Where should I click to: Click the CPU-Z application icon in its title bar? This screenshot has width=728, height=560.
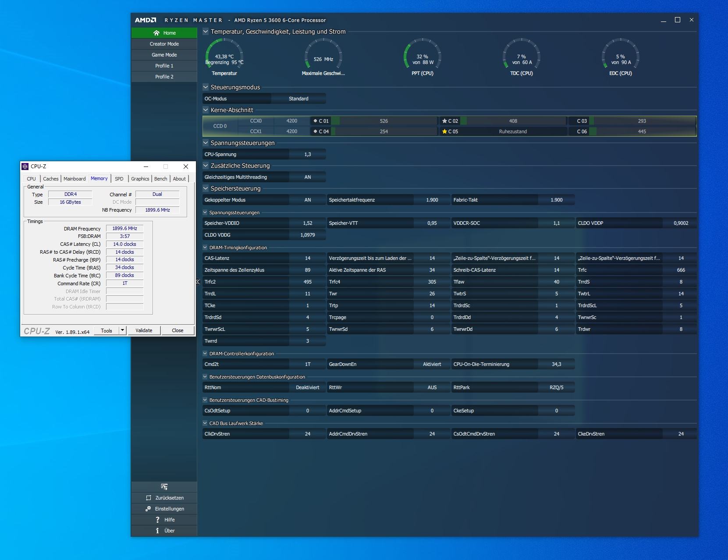pos(25,167)
